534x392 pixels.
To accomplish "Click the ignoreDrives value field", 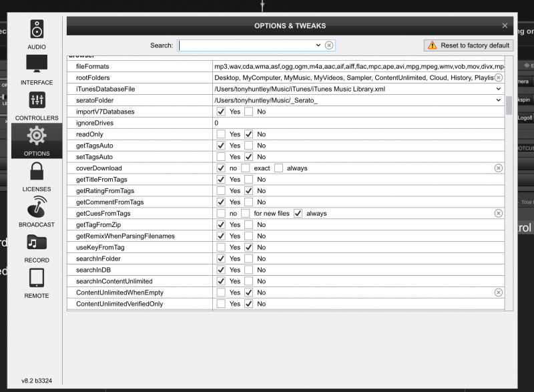I will 358,123.
